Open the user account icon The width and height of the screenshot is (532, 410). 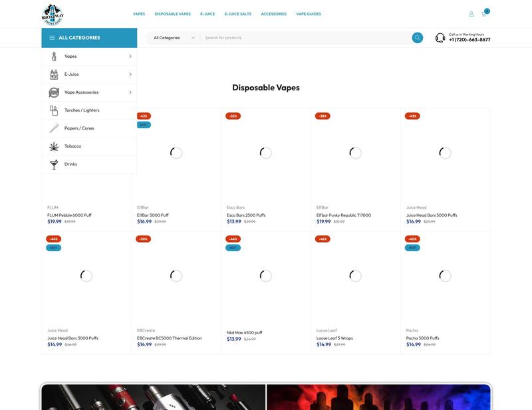pos(471,14)
